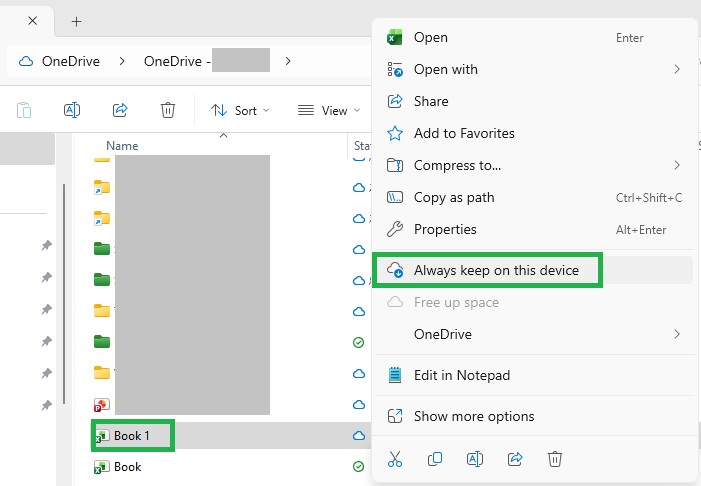Viewport: 701px width, 486px height.
Task: Click the cloud icon in the address bar
Action: pyautogui.click(x=26, y=61)
